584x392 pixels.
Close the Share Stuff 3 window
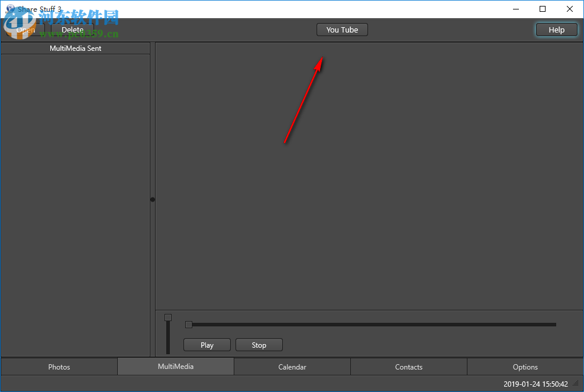click(x=570, y=9)
